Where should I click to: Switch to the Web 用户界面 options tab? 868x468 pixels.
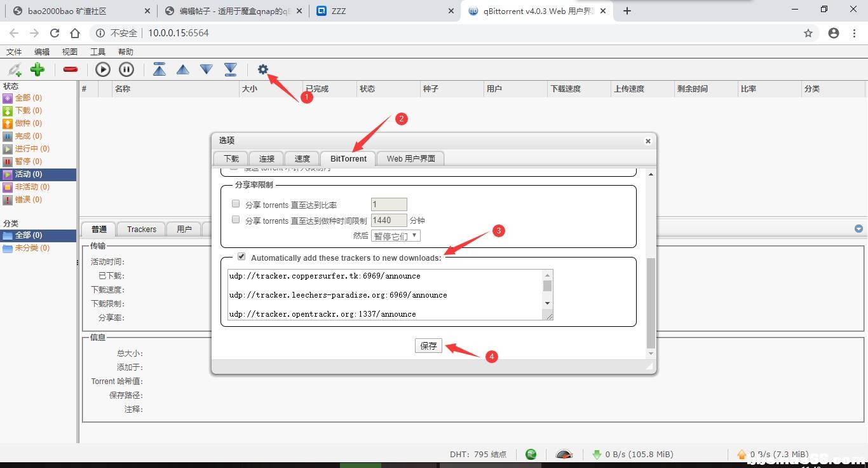[x=411, y=158]
